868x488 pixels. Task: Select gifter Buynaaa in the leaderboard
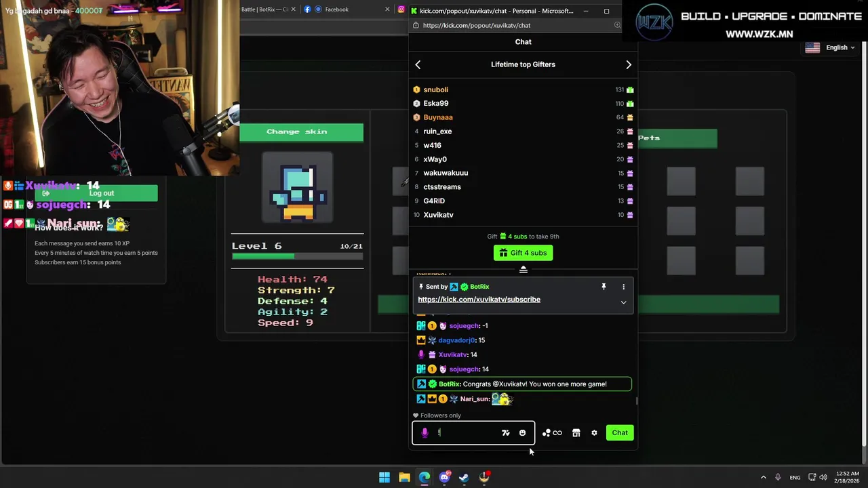[437, 117]
